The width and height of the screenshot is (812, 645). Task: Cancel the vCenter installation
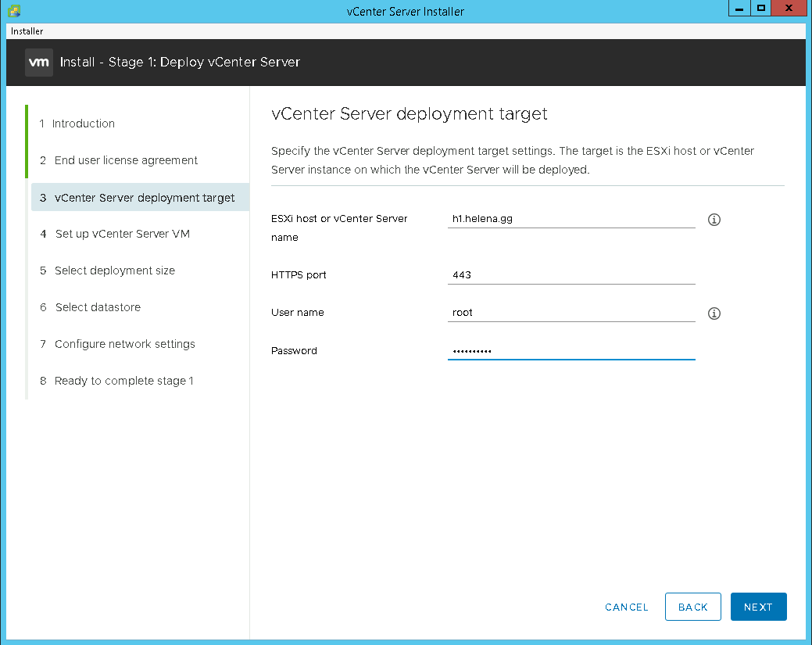point(627,607)
